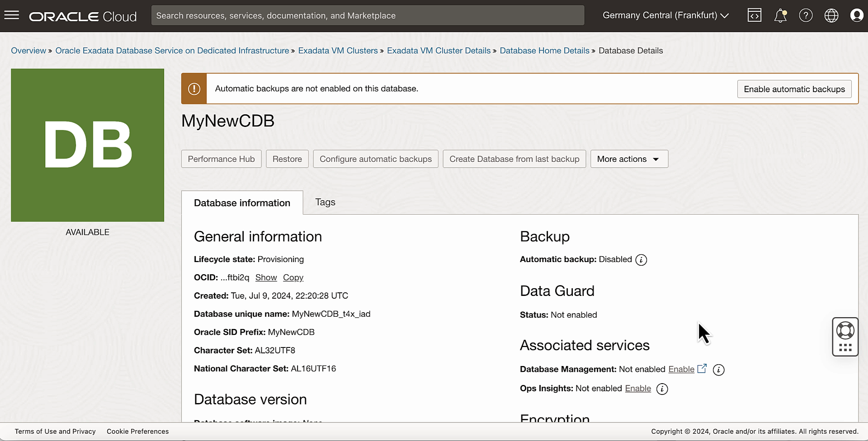The image size is (868, 441).
Task: Click info icon beside Automatic backup
Action: pyautogui.click(x=641, y=260)
